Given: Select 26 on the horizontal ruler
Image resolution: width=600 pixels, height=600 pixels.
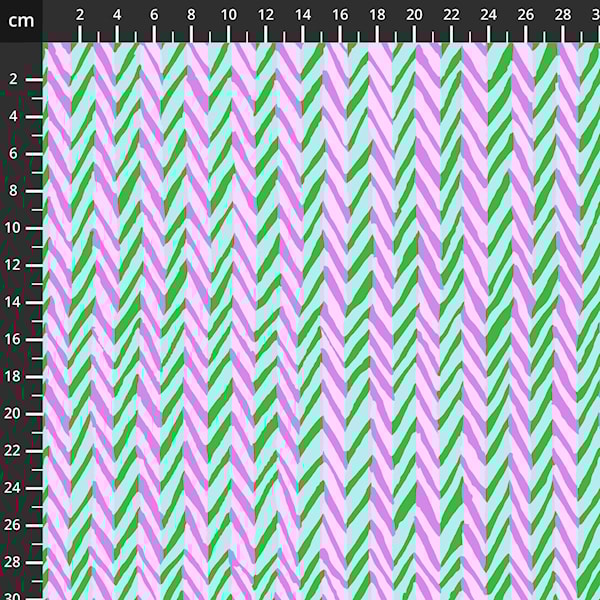Looking at the screenshot, I should point(525,15).
